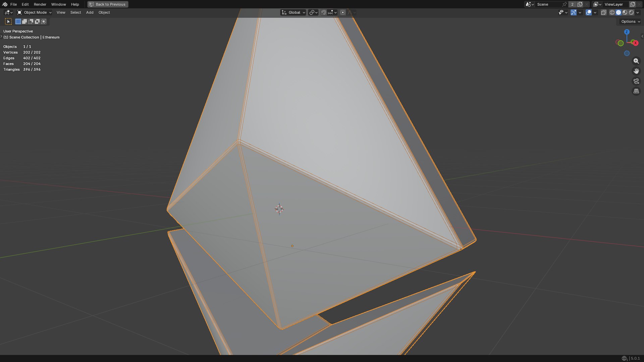
Task: Switch to rendered viewport shading
Action: (x=631, y=12)
